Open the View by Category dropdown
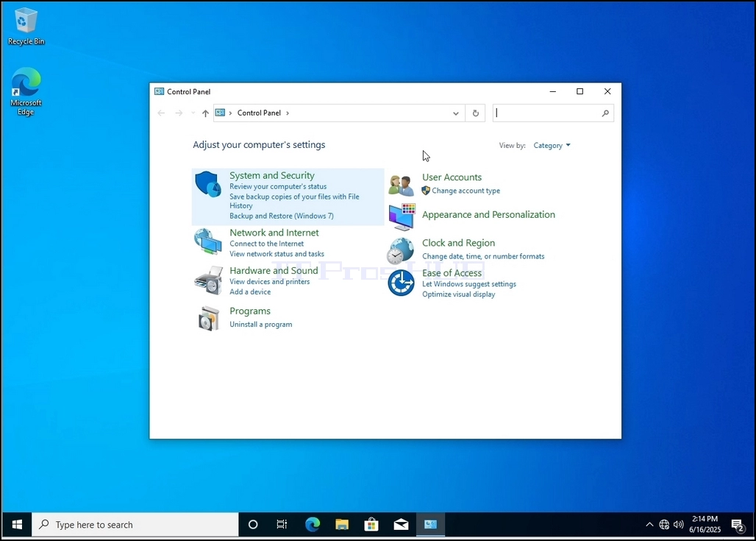The width and height of the screenshot is (756, 541). pos(552,145)
